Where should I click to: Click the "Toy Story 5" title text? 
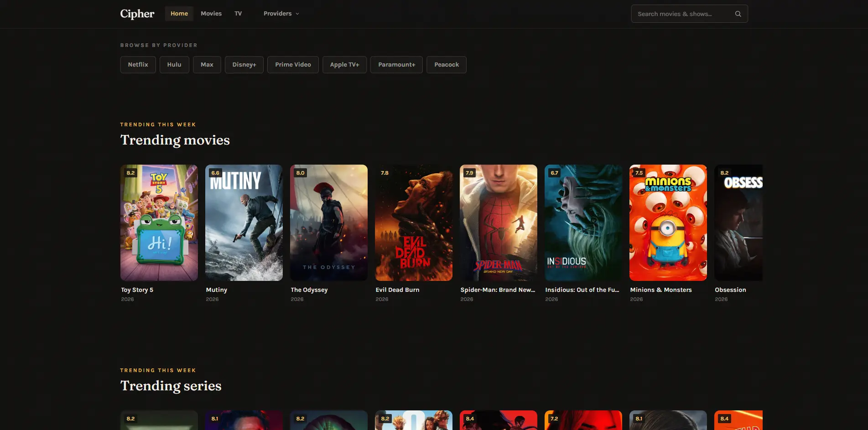point(137,290)
